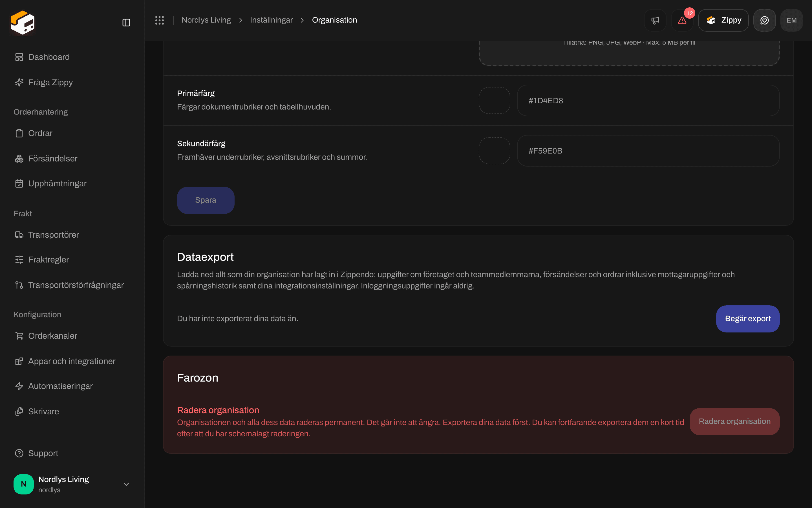Click the branch icon beside Transportörsförfrågningar
Viewport: 812px width, 508px height.
(19, 285)
